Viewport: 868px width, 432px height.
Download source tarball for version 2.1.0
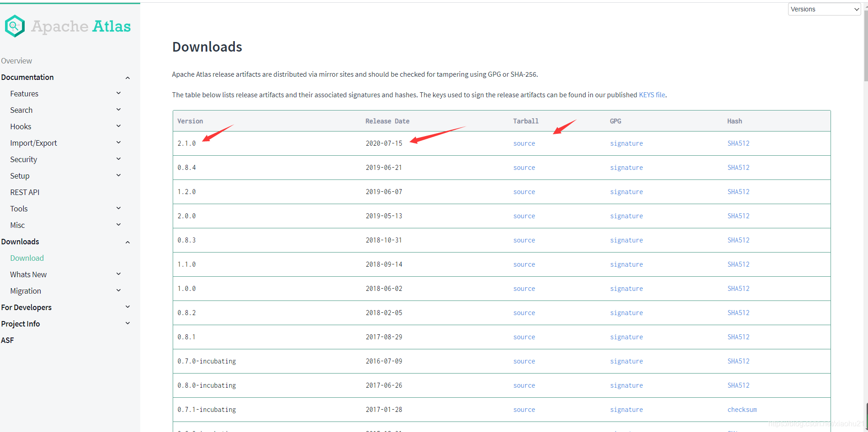click(524, 143)
